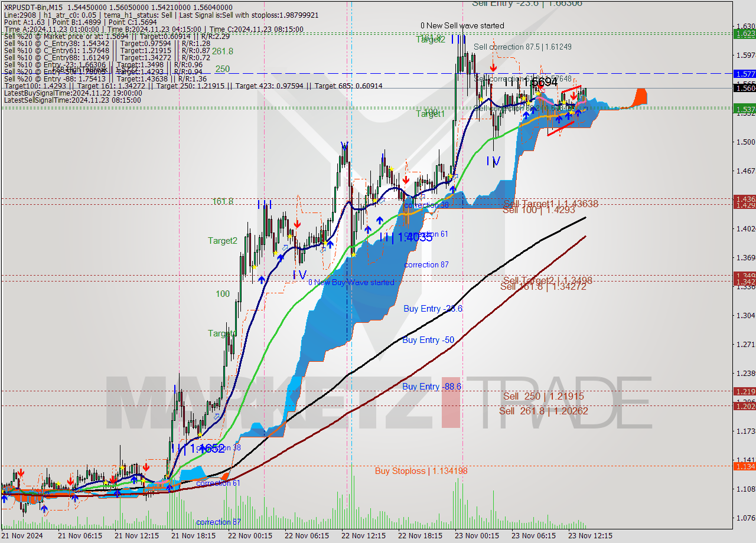Select the 'Sell 250 | 1.21915' label
Image resolution: width=756 pixels, height=543 pixels.
(543, 397)
